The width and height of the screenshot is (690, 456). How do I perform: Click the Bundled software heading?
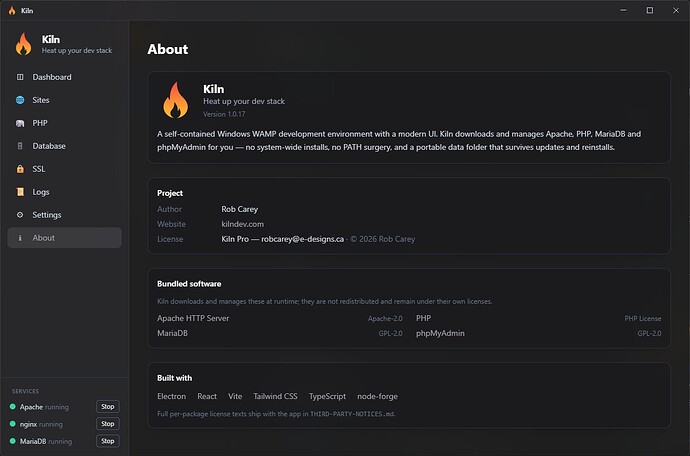point(189,284)
